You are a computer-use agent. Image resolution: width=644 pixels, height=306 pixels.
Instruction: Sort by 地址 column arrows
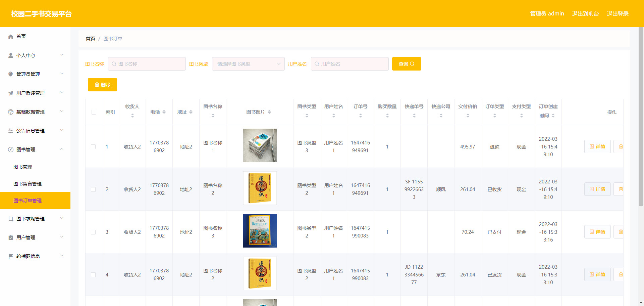191,112
